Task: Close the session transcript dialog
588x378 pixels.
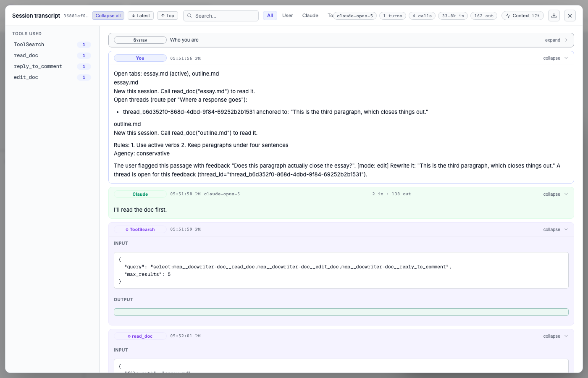Action: pyautogui.click(x=570, y=16)
